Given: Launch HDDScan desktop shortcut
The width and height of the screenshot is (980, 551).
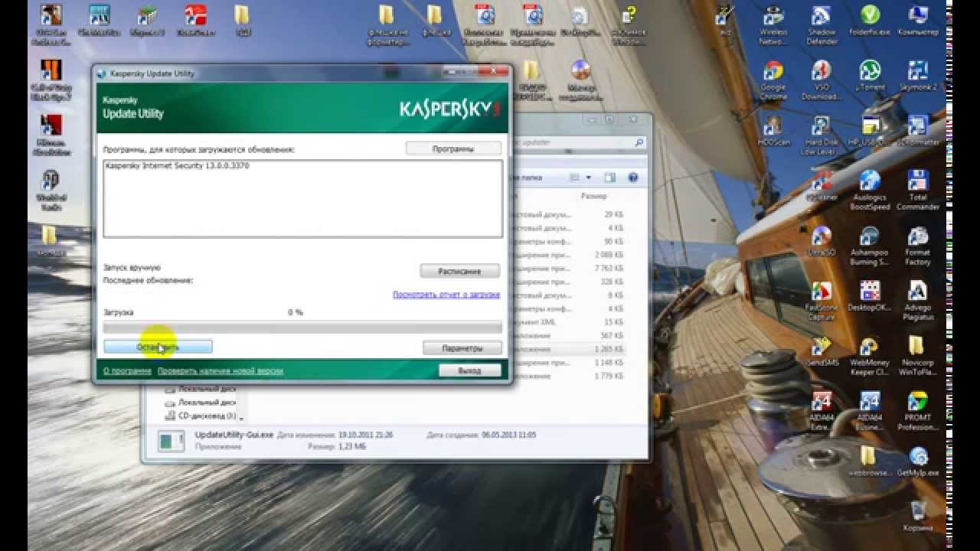Looking at the screenshot, I should click(x=773, y=131).
